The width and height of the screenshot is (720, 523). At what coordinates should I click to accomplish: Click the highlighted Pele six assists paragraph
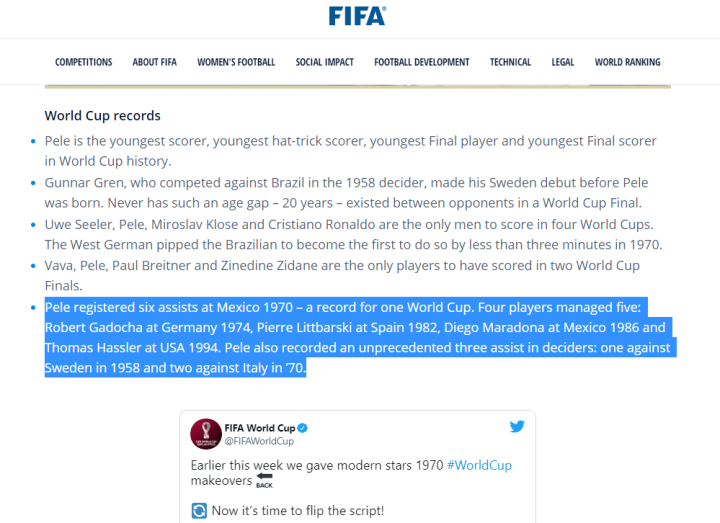[357, 337]
